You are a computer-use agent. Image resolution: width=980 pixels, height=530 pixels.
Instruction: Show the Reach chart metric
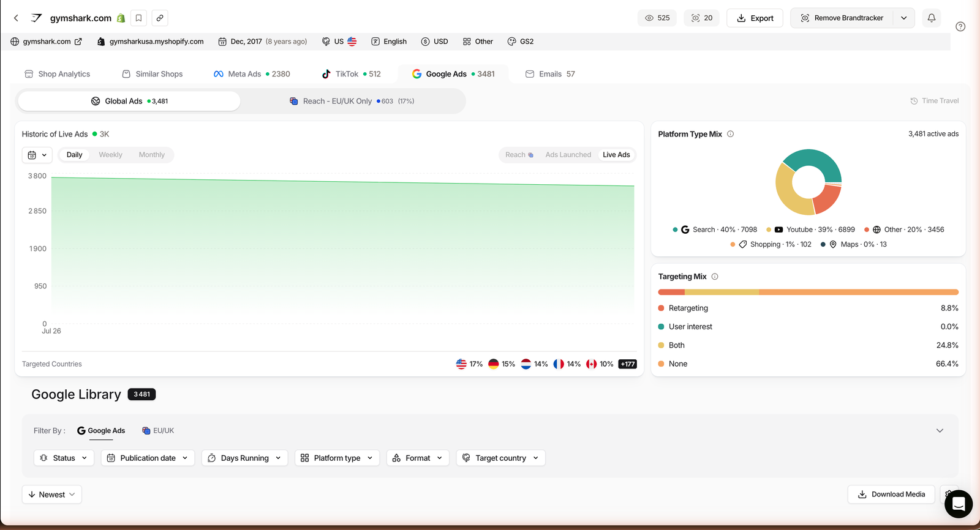pyautogui.click(x=519, y=155)
